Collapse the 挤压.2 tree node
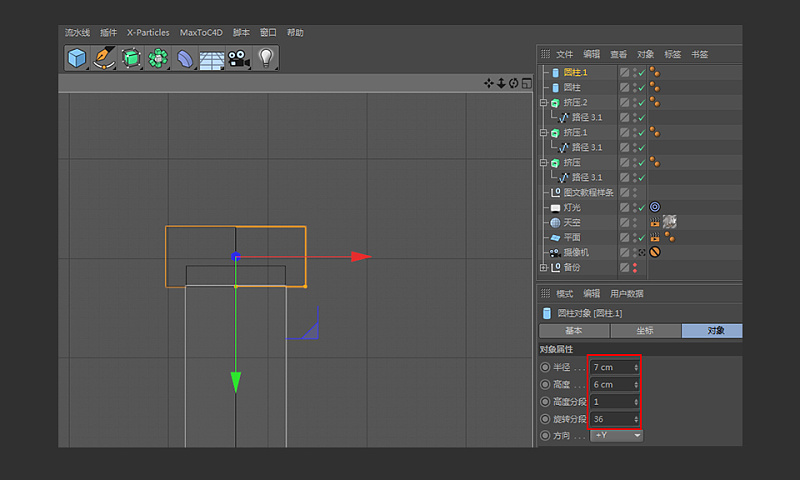The width and height of the screenshot is (800, 480). [x=543, y=102]
